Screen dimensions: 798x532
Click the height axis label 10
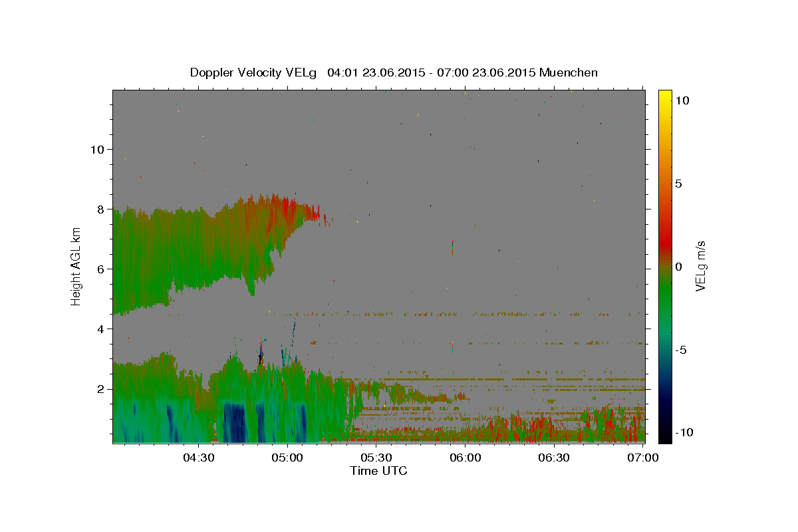96,149
